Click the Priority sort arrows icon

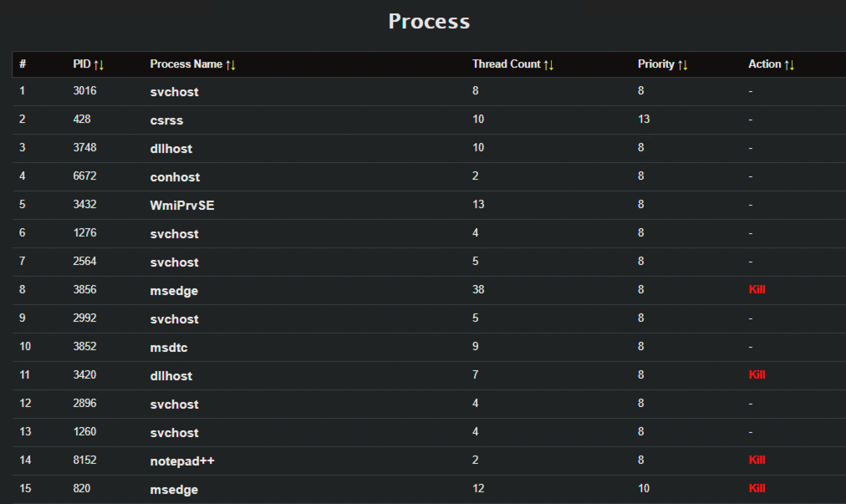coord(682,64)
